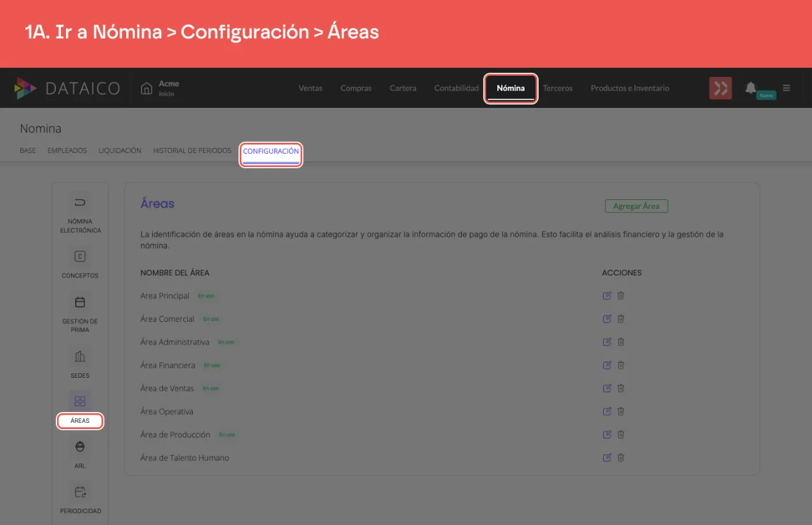Click edit pencil for Área Administrativa
812x525 pixels.
point(607,342)
